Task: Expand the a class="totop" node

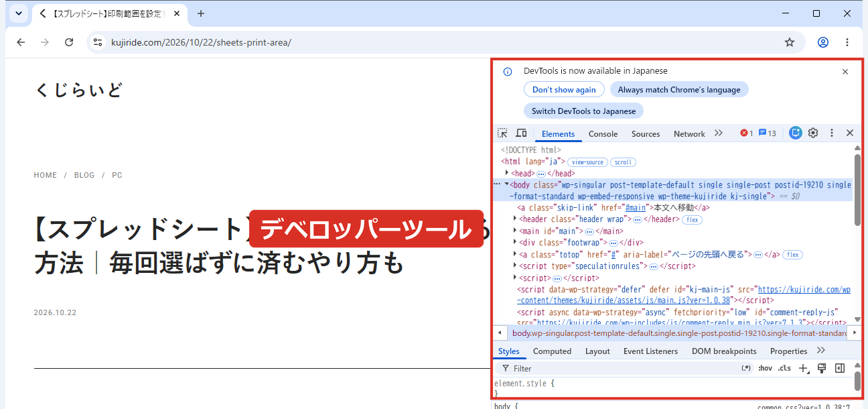Action: click(514, 254)
